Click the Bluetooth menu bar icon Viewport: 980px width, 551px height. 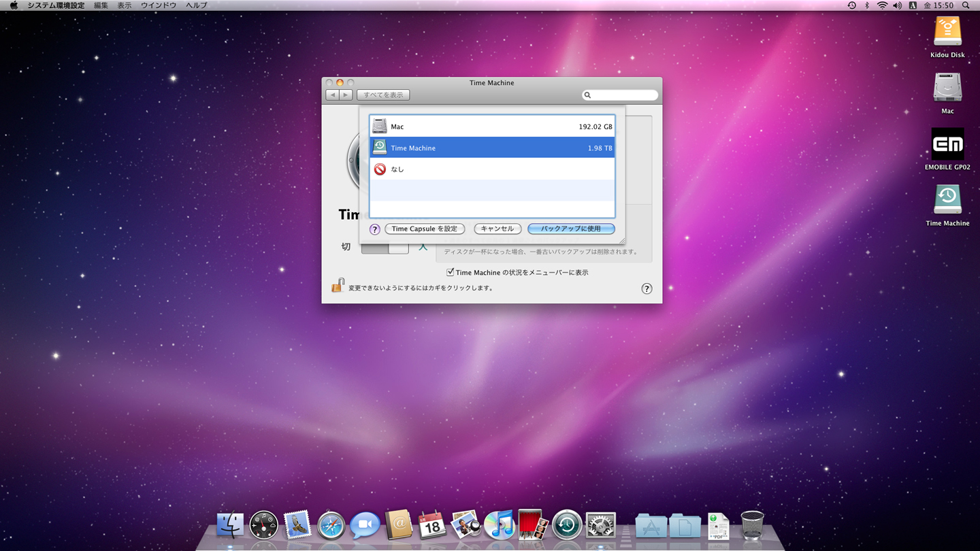pyautogui.click(x=867, y=5)
